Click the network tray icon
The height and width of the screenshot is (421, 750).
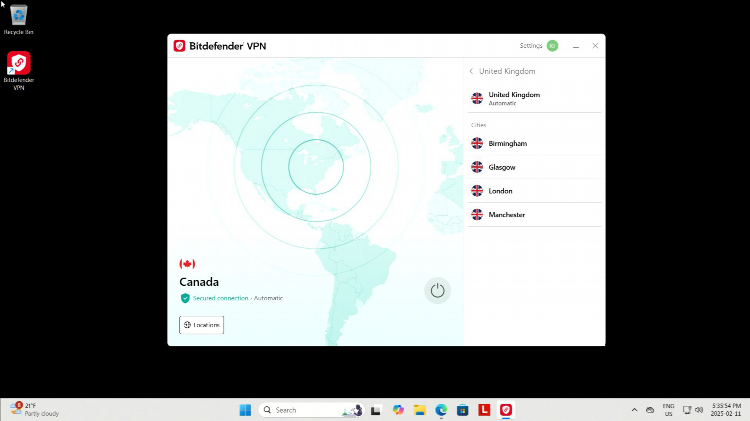tap(687, 410)
